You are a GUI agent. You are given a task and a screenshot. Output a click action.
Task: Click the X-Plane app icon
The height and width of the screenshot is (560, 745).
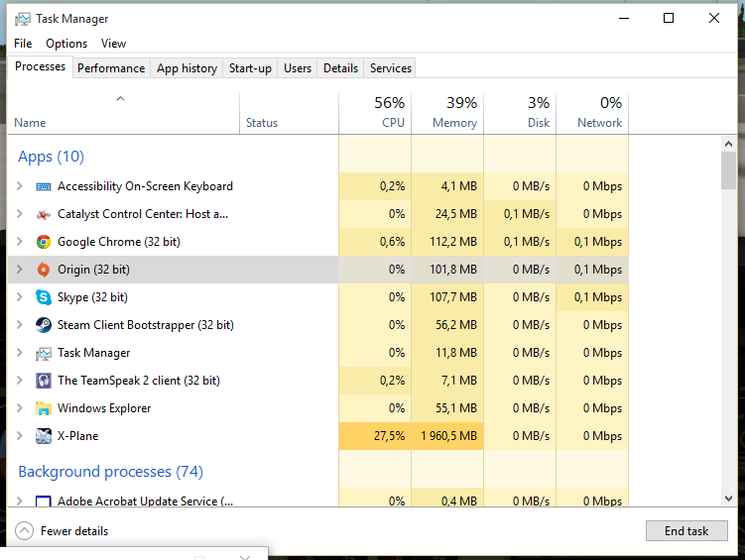click(x=44, y=436)
